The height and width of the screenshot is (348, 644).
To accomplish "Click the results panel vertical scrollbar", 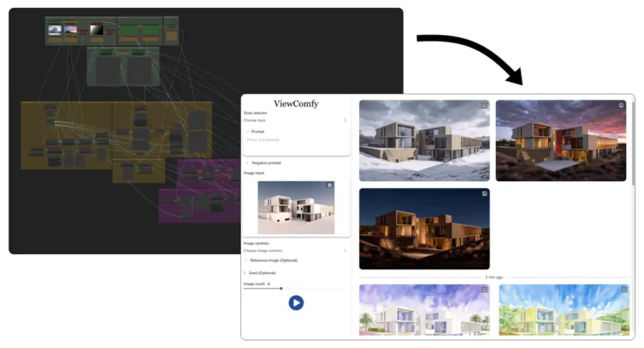I will 633,143.
